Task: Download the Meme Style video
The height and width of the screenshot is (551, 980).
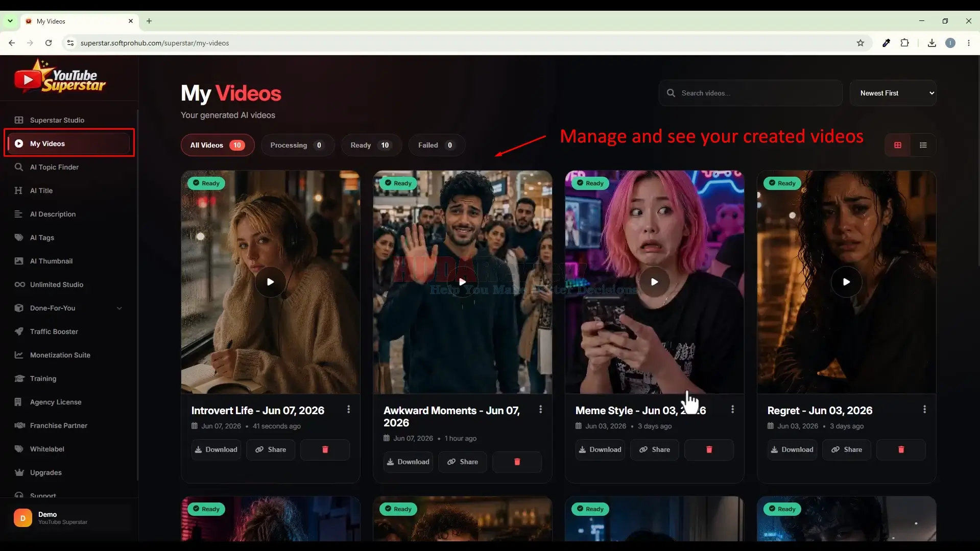Action: [x=600, y=449]
